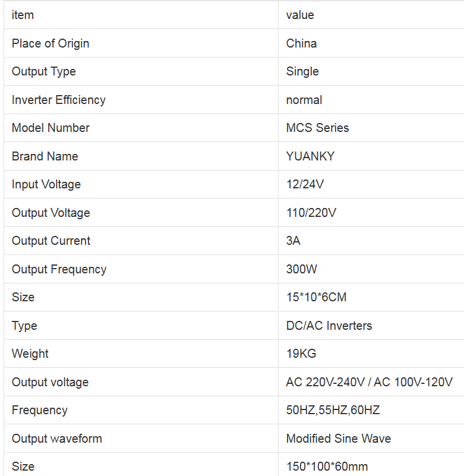Click the '110/220V' output voltage value

pyautogui.click(x=311, y=213)
